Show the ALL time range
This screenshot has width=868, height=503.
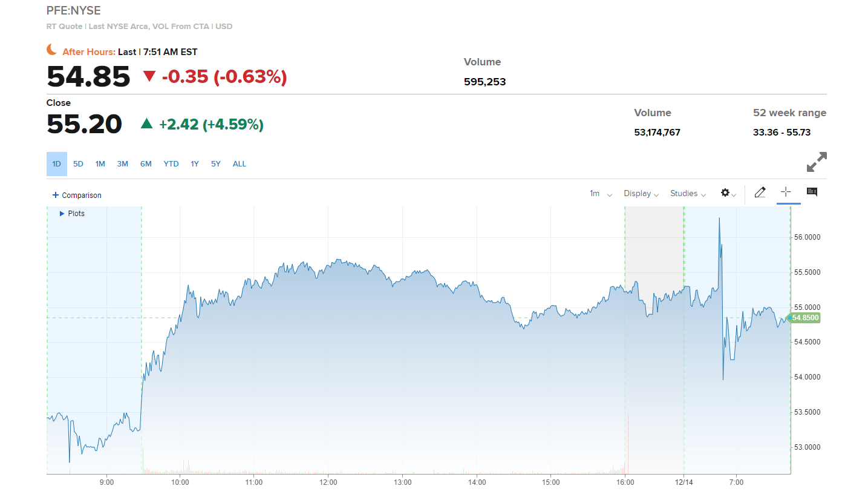[240, 164]
